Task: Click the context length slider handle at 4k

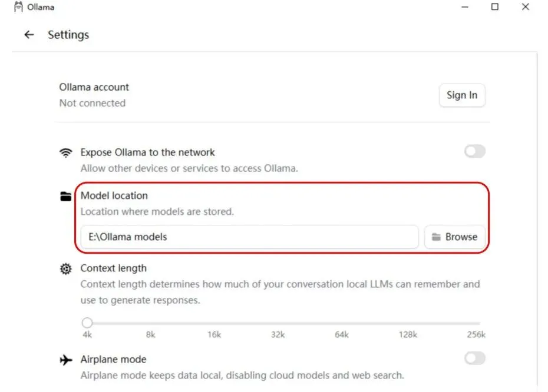Action: [87, 323]
